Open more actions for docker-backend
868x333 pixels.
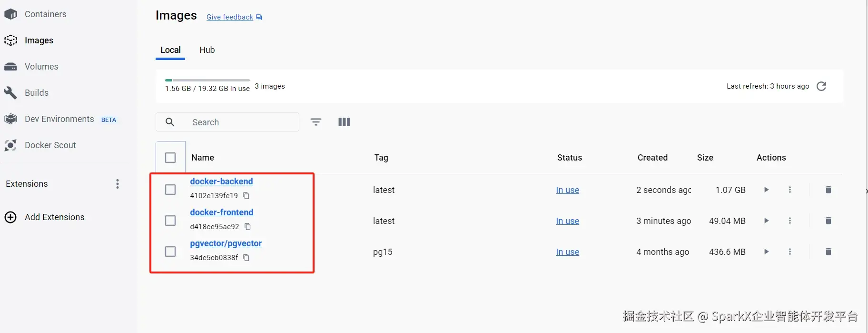(790, 190)
